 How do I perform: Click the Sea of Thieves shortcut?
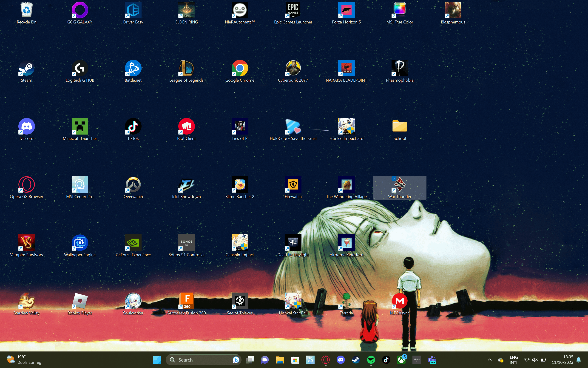click(240, 304)
